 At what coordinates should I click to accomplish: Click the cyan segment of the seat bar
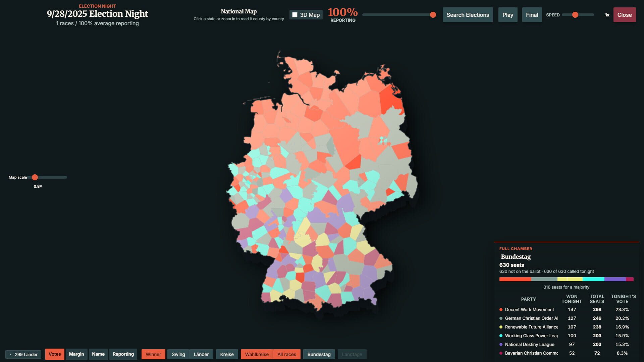click(593, 279)
